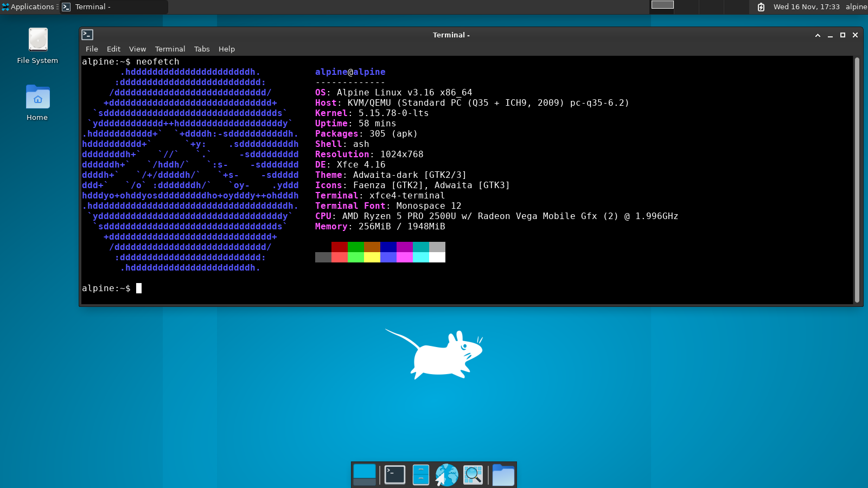Open Application Finder magnifier in dock
This screenshot has width=868, height=488.
click(x=473, y=474)
